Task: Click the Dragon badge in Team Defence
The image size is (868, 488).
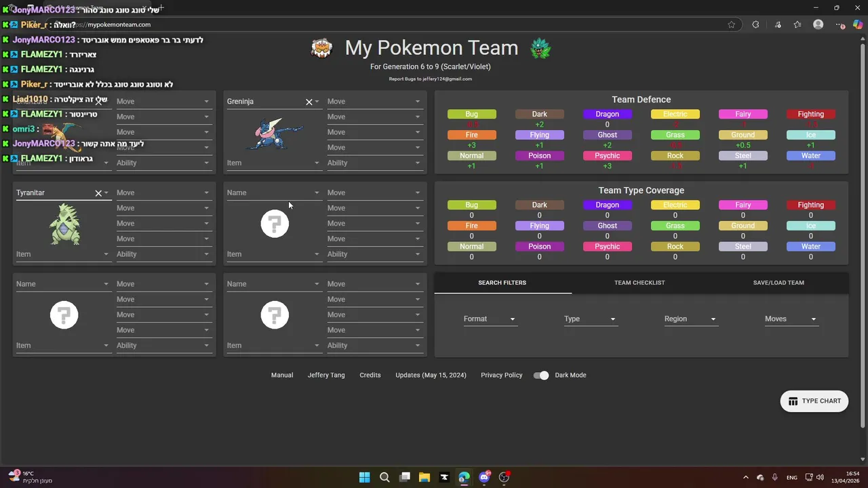Action: coord(608,114)
